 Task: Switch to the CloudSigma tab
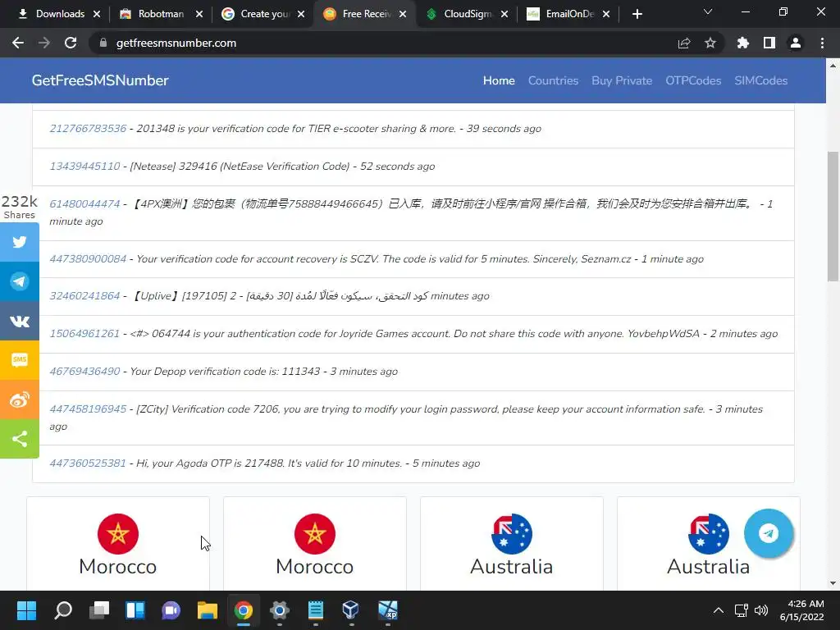point(466,14)
